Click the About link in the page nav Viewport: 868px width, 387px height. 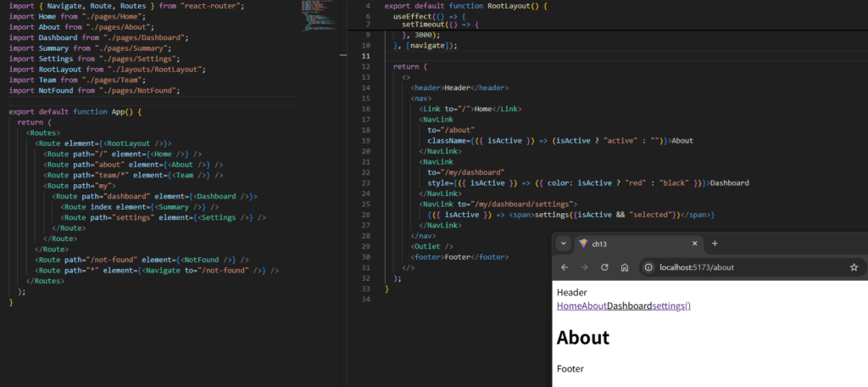pyautogui.click(x=593, y=306)
